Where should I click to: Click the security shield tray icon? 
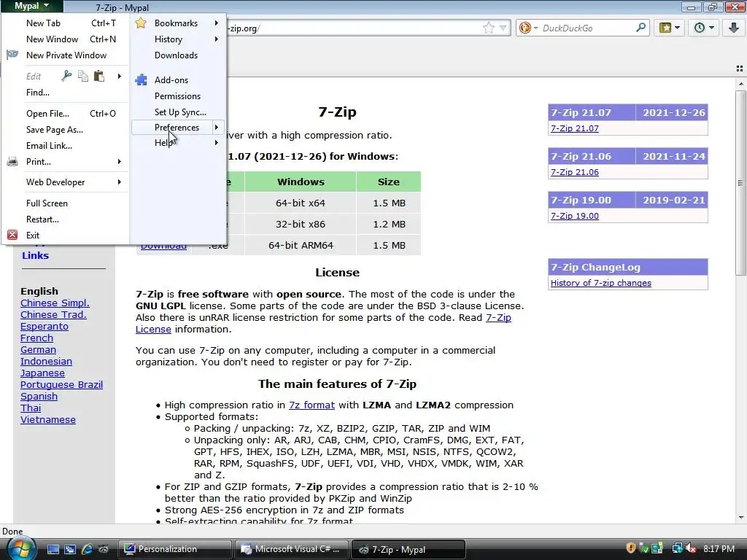click(x=631, y=548)
